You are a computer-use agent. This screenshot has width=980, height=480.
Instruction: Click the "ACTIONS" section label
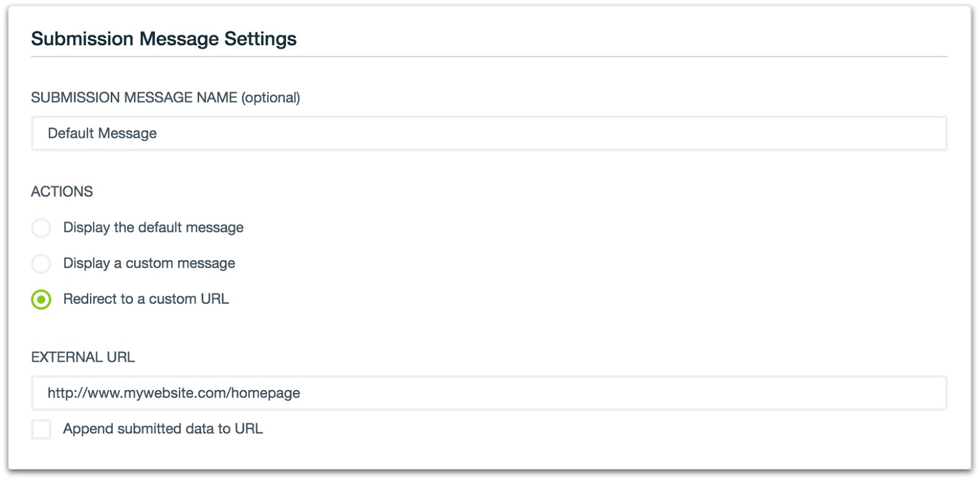(62, 192)
